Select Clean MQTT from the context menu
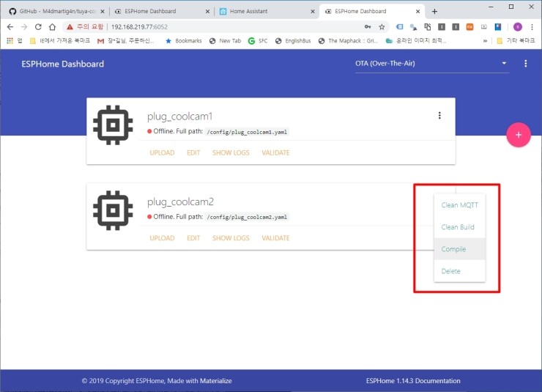 pyautogui.click(x=460, y=205)
